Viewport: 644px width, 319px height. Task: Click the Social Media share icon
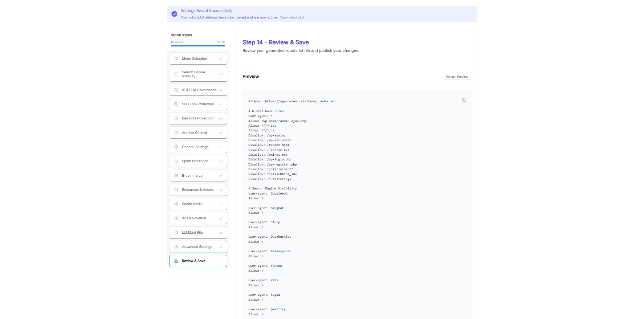tap(176, 204)
